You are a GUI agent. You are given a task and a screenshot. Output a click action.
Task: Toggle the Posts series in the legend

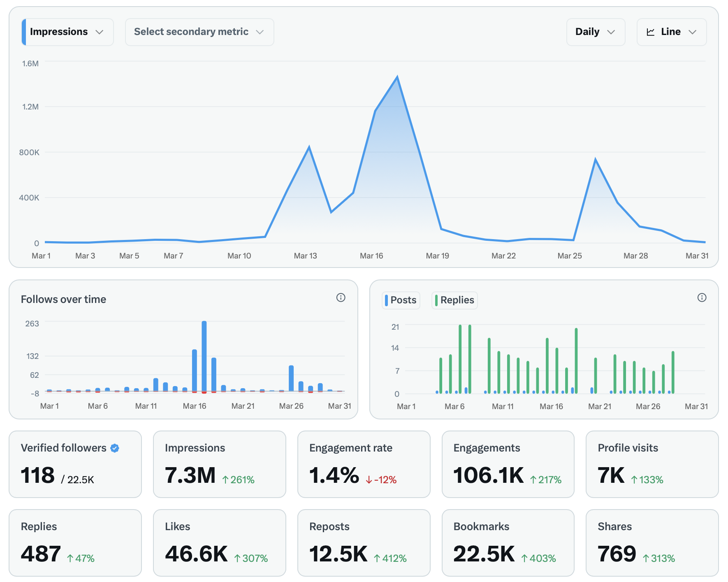401,300
